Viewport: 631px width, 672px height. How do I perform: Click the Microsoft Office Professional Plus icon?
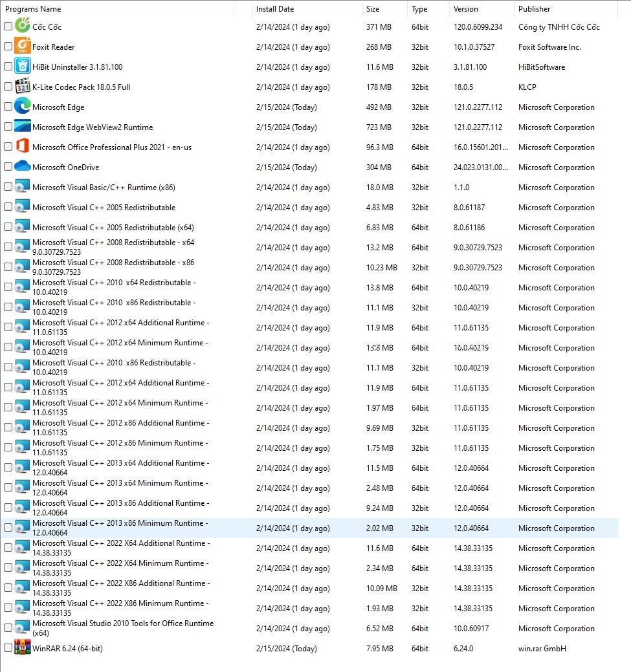click(x=22, y=147)
